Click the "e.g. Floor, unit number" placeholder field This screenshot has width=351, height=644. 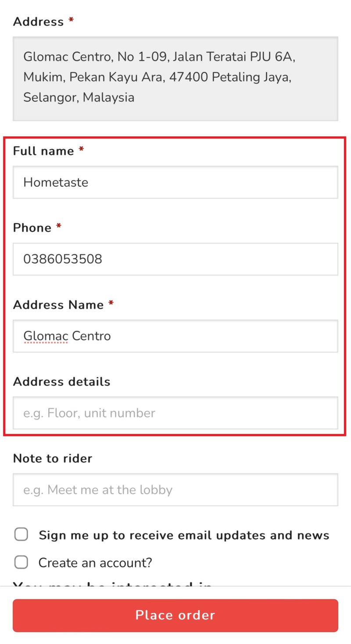[175, 413]
